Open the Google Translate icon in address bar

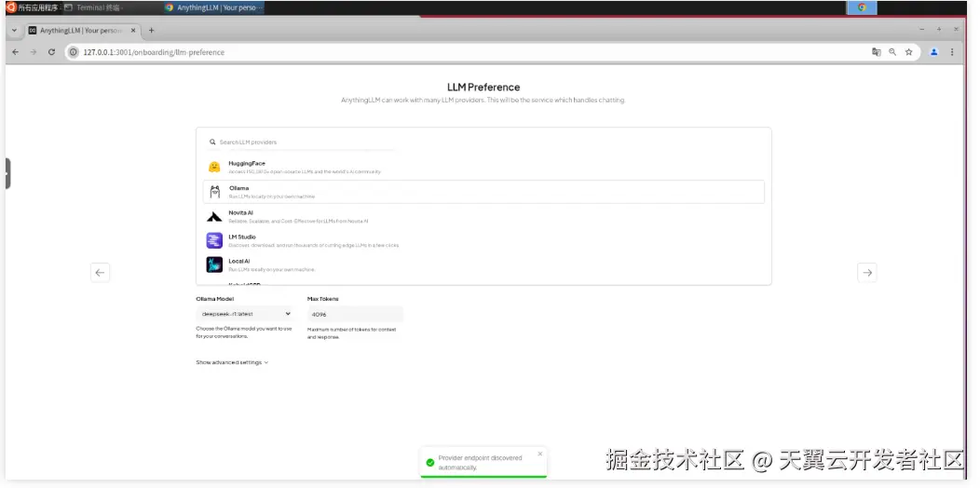(877, 52)
